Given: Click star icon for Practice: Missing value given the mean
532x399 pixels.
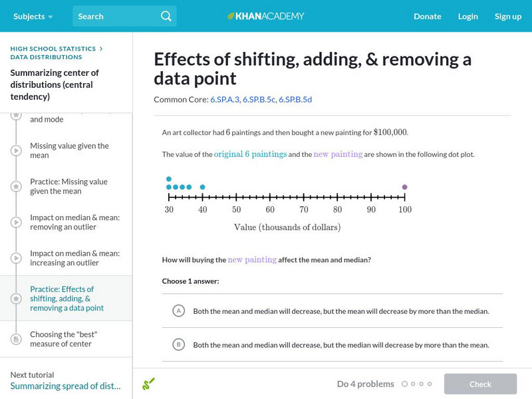Looking at the screenshot, I should [16, 187].
